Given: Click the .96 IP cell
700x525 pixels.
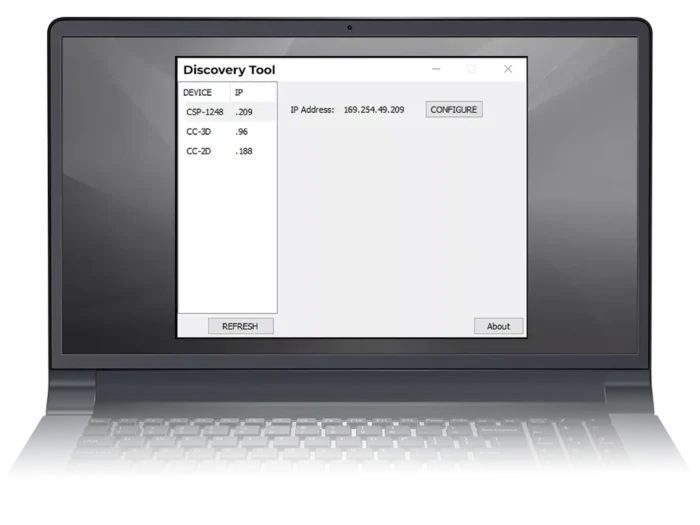Looking at the screenshot, I should pos(242,132).
